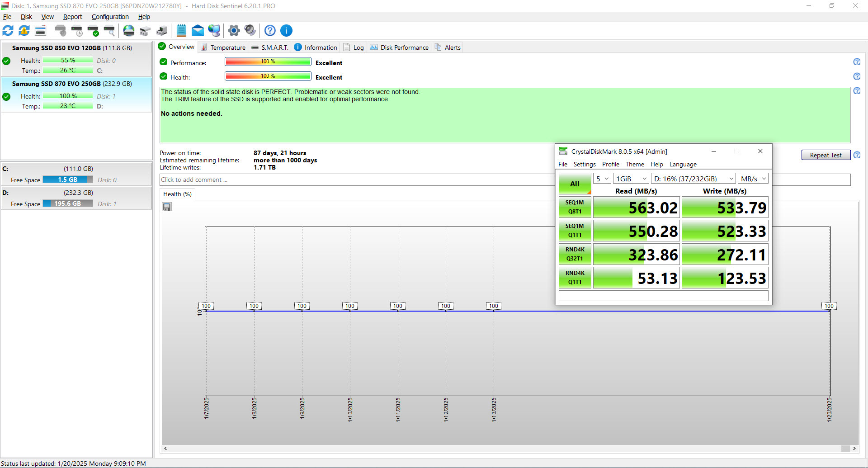Viewport: 868px width, 468px height.
Task: Click the graph horizontal scrollbar right arrow
Action: [x=854, y=449]
